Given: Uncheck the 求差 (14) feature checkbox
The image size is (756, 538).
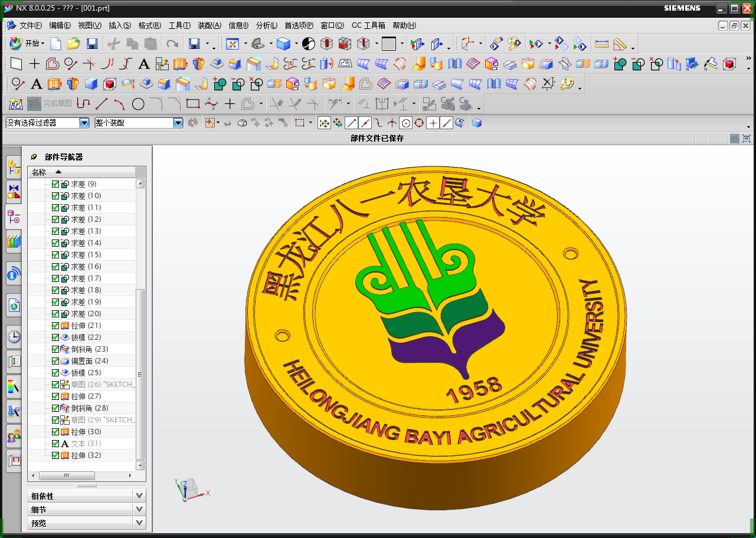Looking at the screenshot, I should [x=55, y=243].
